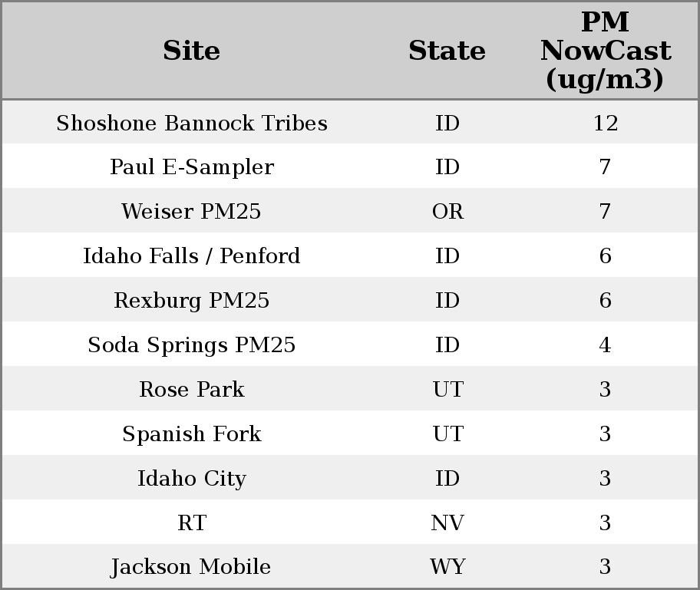
Task: Select the UT state cell for Spanish Fork
Action: 447,434
